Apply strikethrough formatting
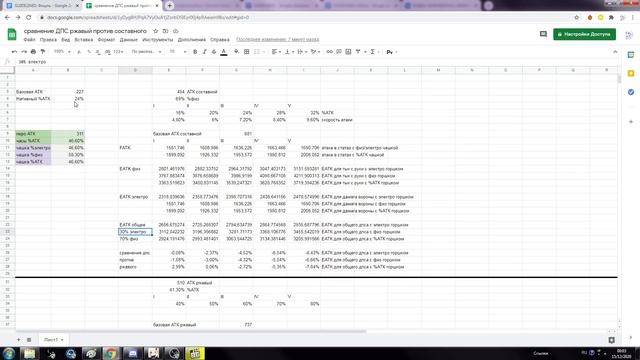This screenshot has height=360, width=640. pyautogui.click(x=214, y=52)
